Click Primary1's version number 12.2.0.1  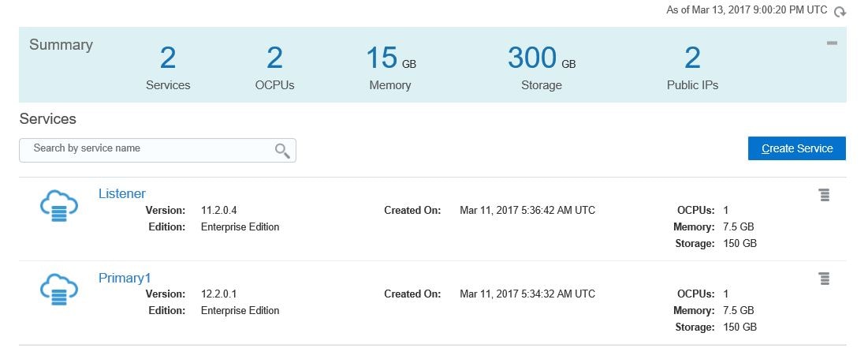pos(219,294)
